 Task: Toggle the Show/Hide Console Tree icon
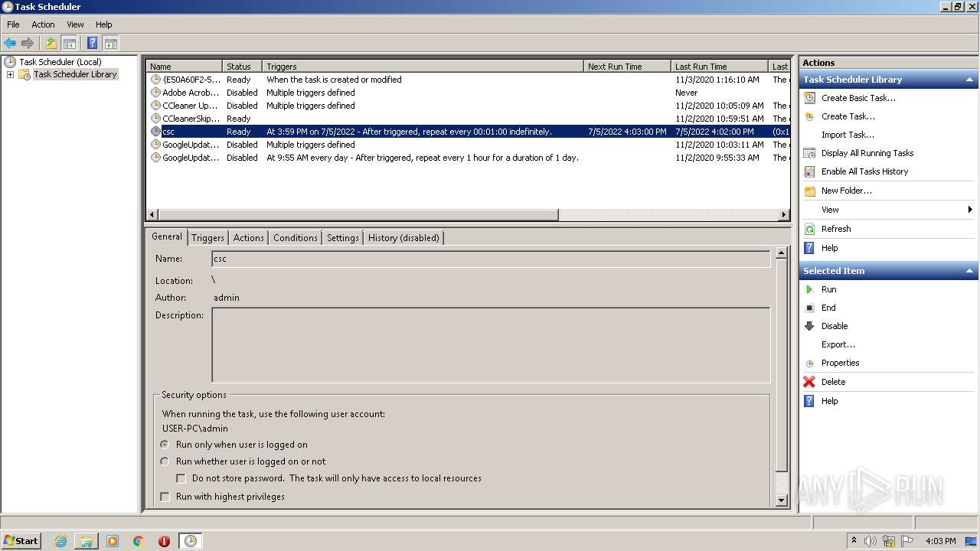pos(69,44)
